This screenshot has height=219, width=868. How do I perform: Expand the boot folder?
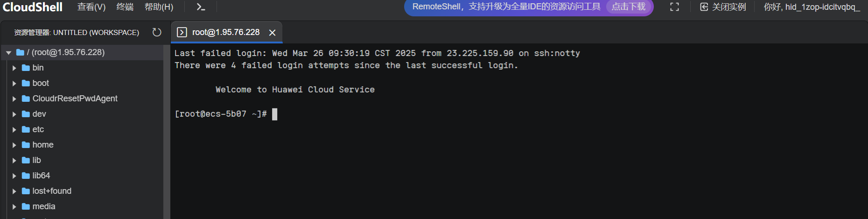[14, 84]
